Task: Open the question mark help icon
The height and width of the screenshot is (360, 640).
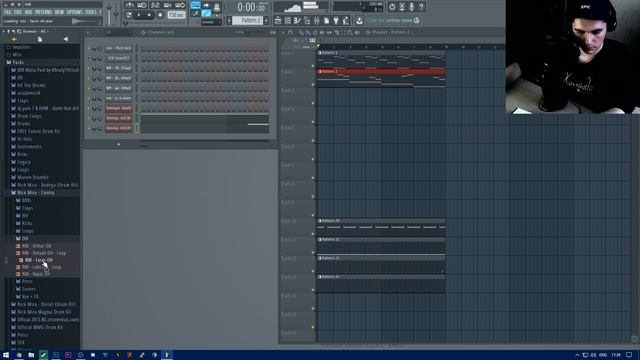Action: (421, 7)
